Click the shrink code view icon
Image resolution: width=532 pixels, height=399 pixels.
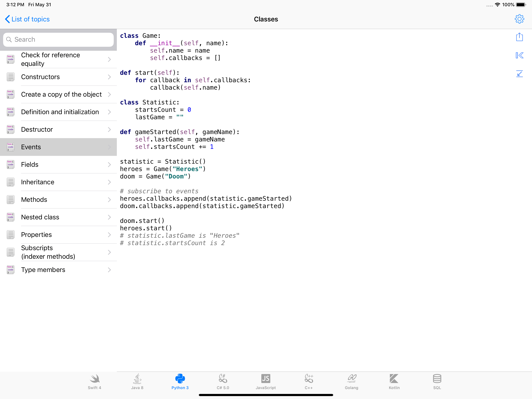tap(519, 74)
